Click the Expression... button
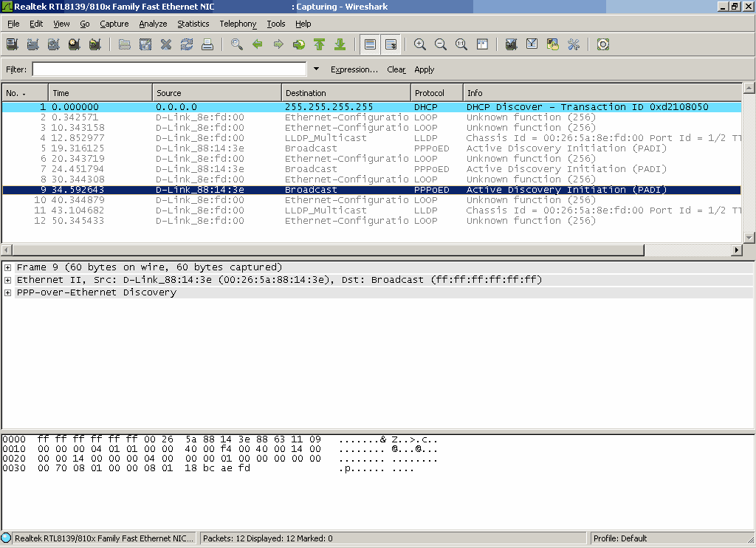756x548 pixels. [354, 69]
